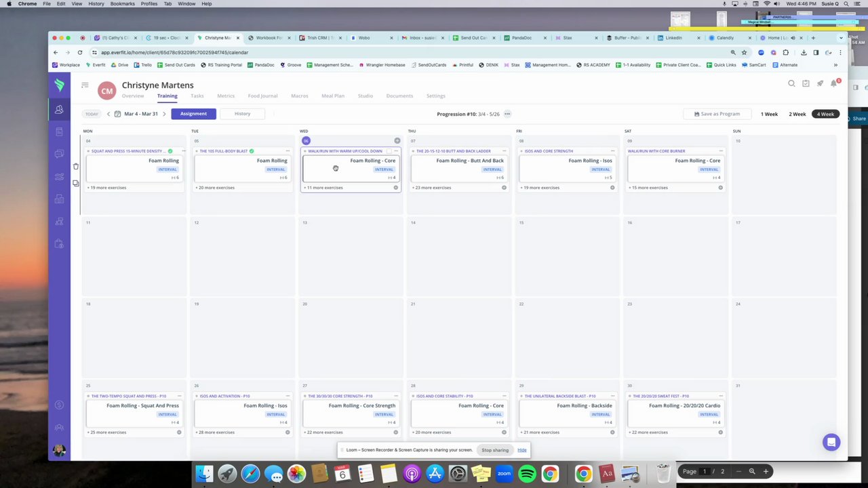
Task: Click the Everfit logo in sidebar
Action: point(59,84)
